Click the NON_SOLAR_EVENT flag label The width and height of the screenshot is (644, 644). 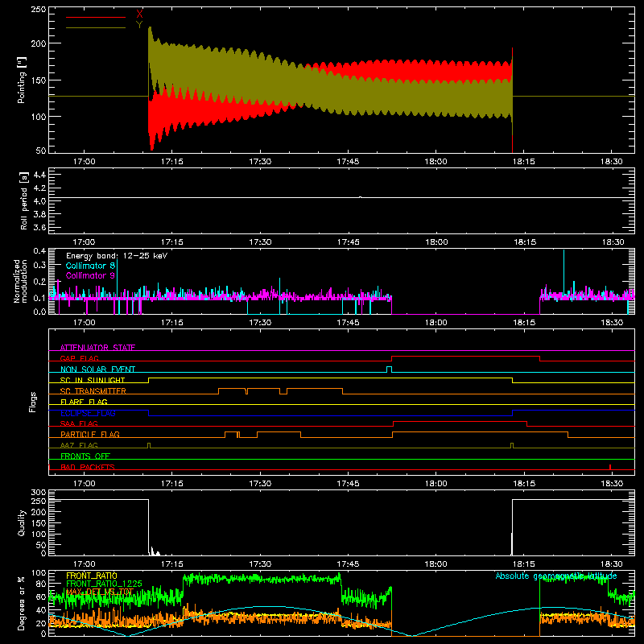pyautogui.click(x=97, y=369)
